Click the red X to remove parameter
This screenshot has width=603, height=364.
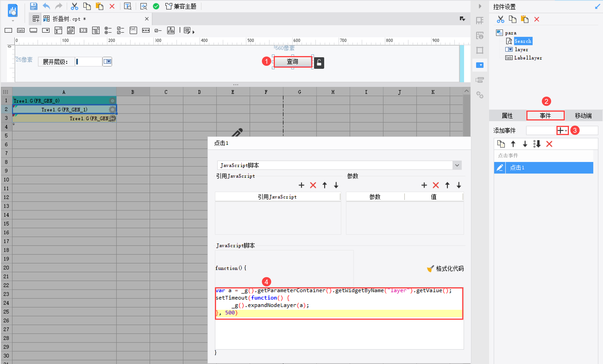click(x=436, y=185)
